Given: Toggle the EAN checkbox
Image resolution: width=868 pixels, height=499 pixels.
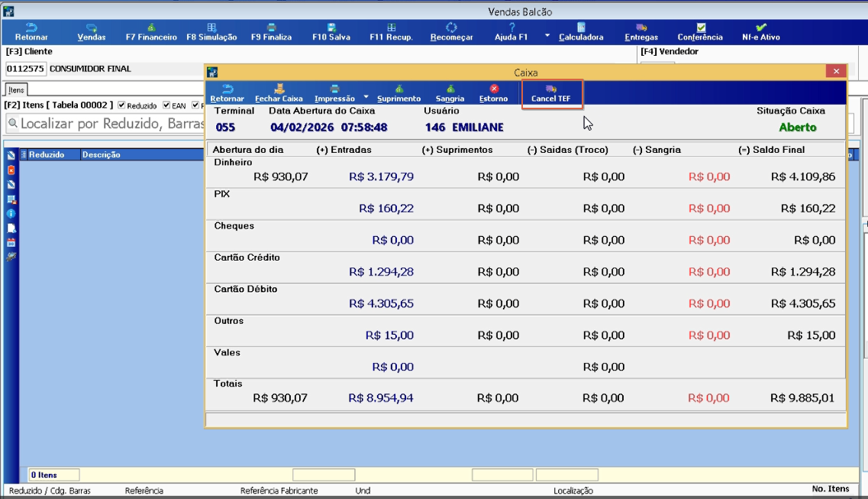Looking at the screenshot, I should [x=166, y=105].
